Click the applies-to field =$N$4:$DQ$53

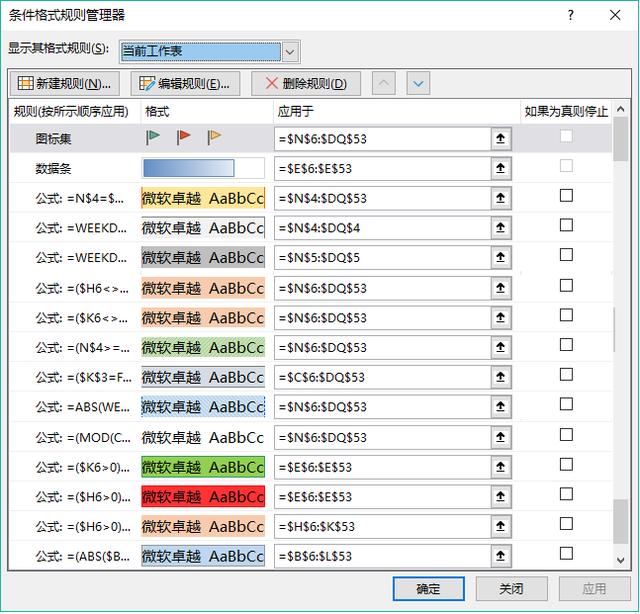point(382,198)
